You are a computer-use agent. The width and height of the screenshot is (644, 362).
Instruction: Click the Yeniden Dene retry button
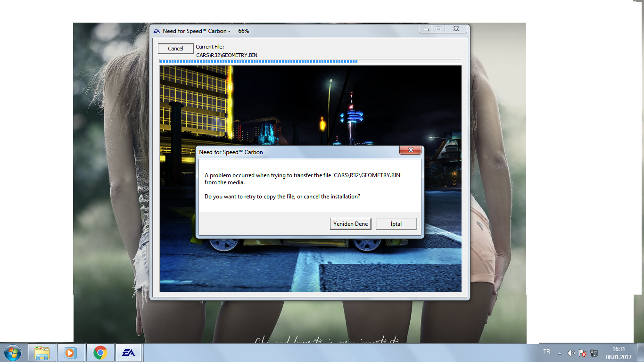[x=350, y=223]
